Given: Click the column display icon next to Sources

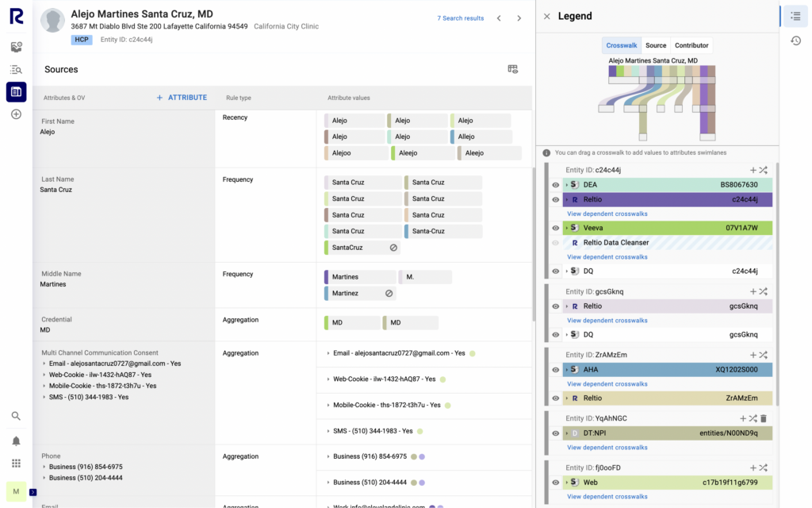Looking at the screenshot, I should (x=512, y=69).
